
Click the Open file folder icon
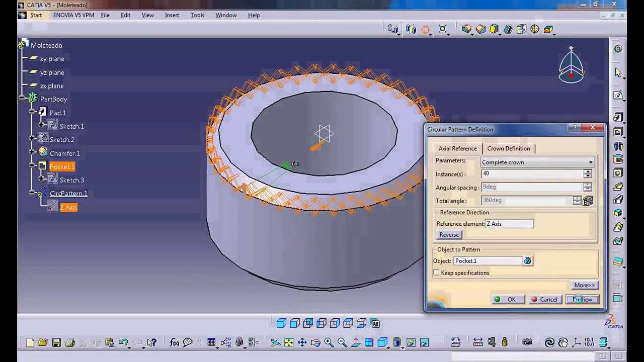point(43,343)
